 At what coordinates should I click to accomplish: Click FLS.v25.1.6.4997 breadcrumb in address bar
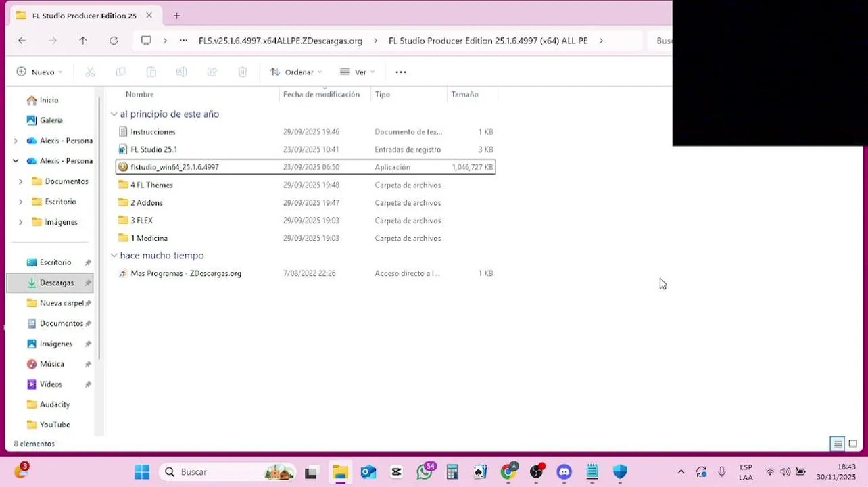(281, 41)
